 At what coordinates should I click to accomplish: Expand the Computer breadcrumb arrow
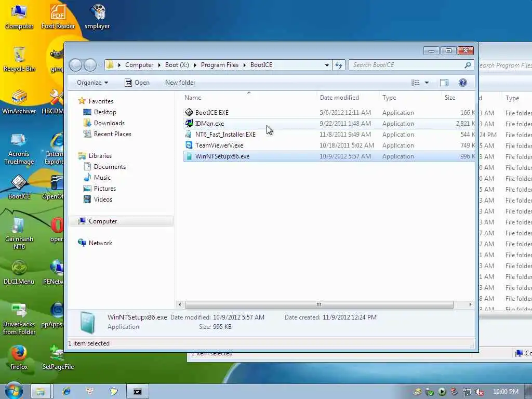click(159, 65)
